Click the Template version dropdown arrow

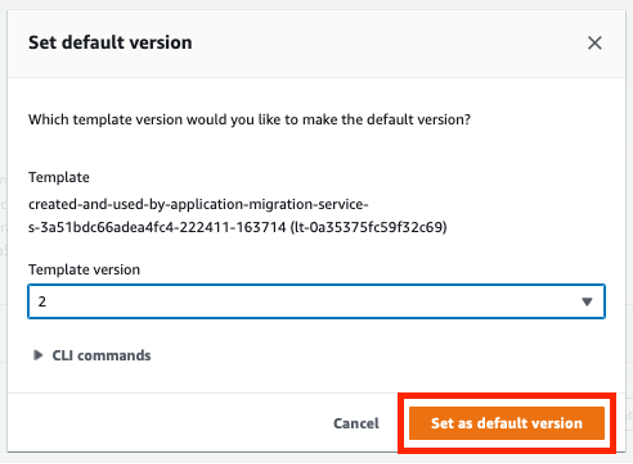587,302
